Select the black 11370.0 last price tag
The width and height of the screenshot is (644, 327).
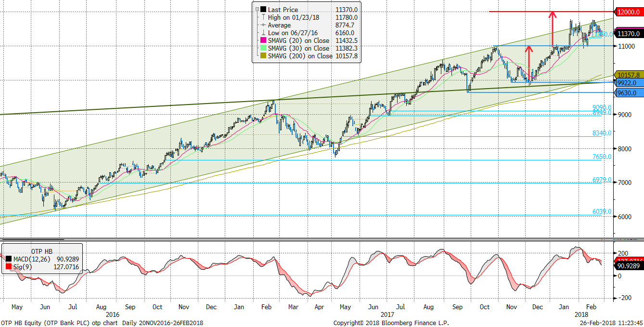629,34
